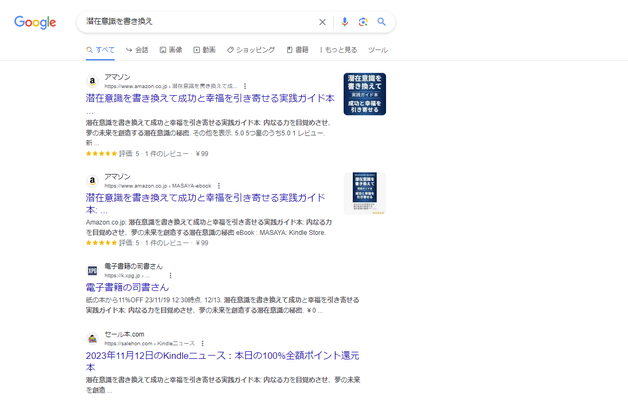
Task: Open second Amazon result title ending 本: ...
Action: pyautogui.click(x=205, y=203)
